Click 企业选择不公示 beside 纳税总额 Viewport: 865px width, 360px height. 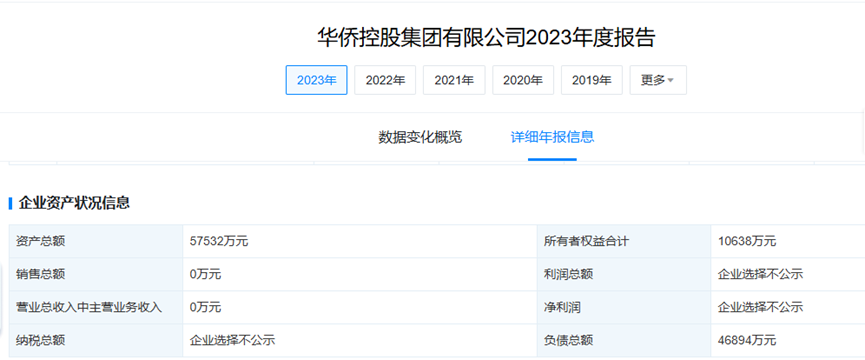point(232,340)
